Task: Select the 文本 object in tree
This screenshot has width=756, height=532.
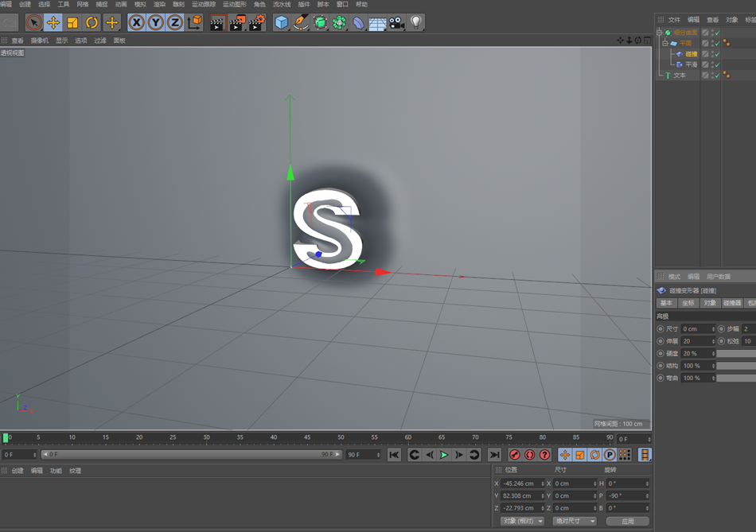Action: (x=680, y=76)
